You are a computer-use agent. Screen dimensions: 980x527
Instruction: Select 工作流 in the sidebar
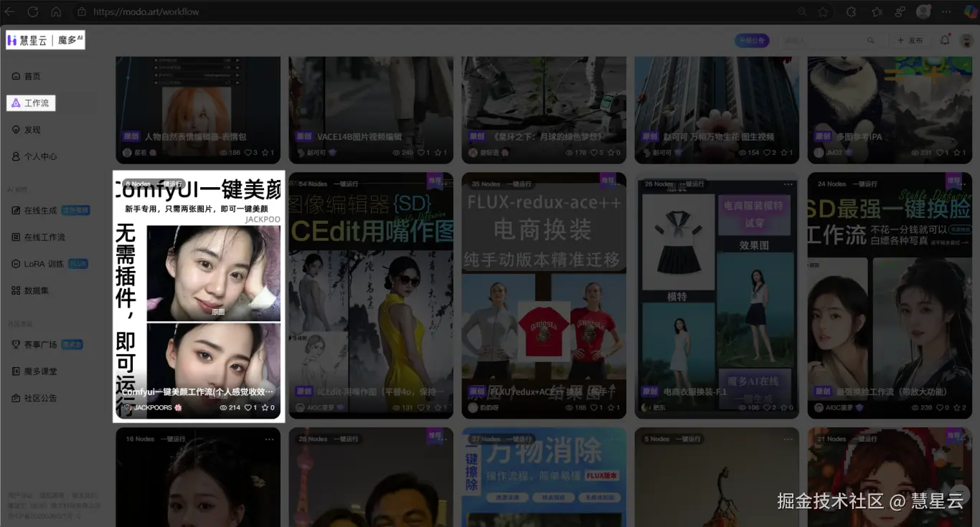coord(31,103)
